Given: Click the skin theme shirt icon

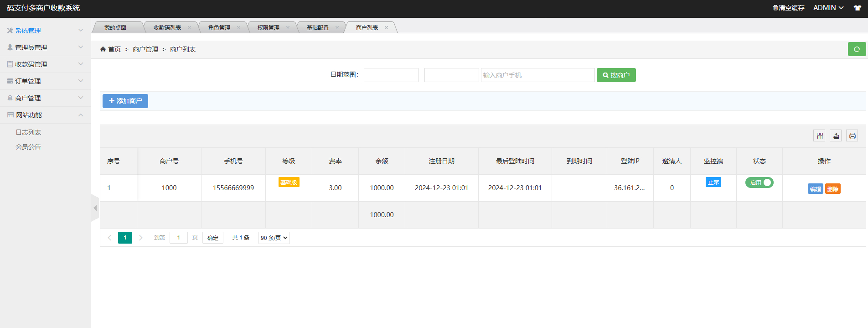Looking at the screenshot, I should 858,8.
